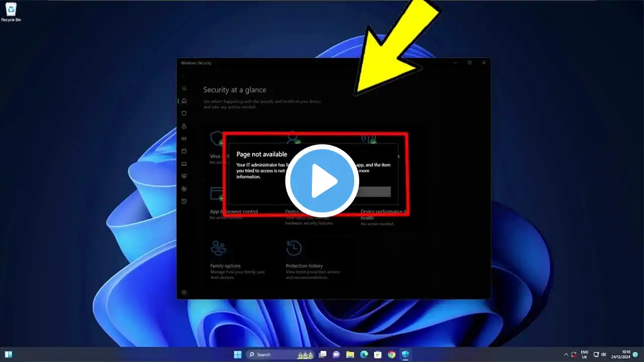Click the grey button in Page not available dialog
This screenshot has width=644, height=362.
tap(374, 192)
